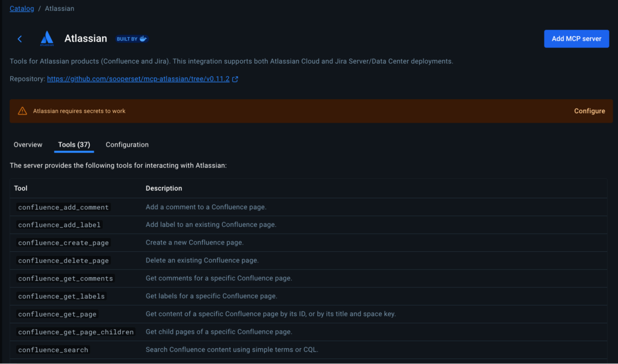Click Configure in the secrets warning banner
The image size is (618, 364).
[x=589, y=111]
